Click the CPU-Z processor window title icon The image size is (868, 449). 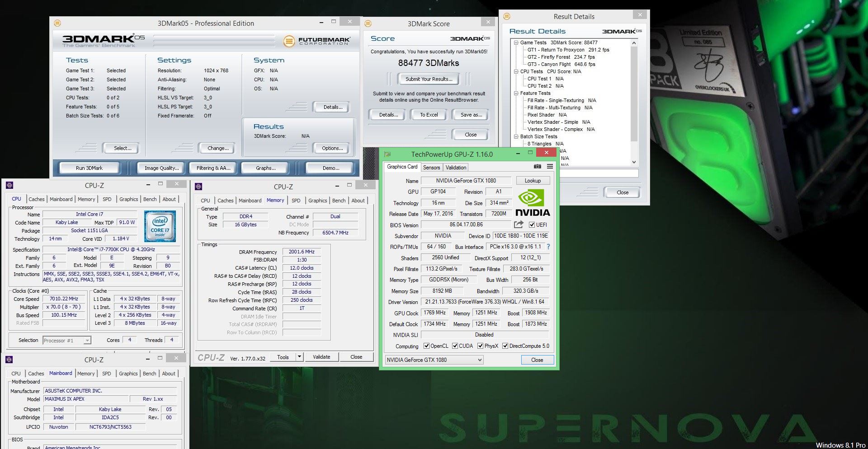pyautogui.click(x=9, y=185)
